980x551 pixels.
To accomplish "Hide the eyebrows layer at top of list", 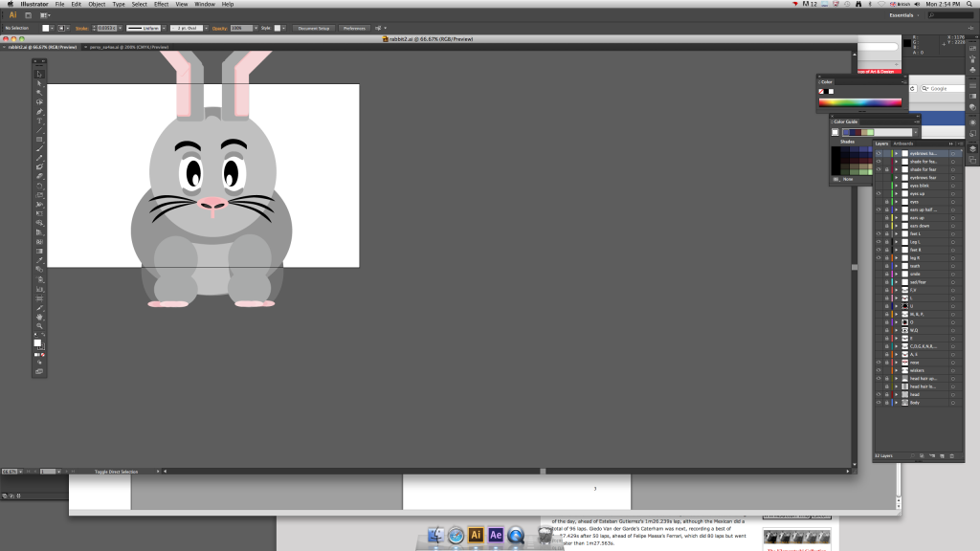I will click(x=879, y=153).
